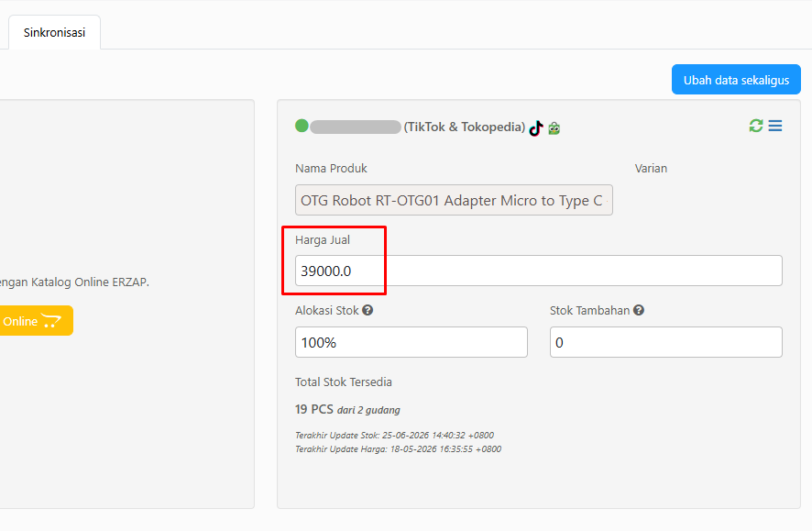
Task: Click the '19 PCS' stock text
Action: point(314,409)
